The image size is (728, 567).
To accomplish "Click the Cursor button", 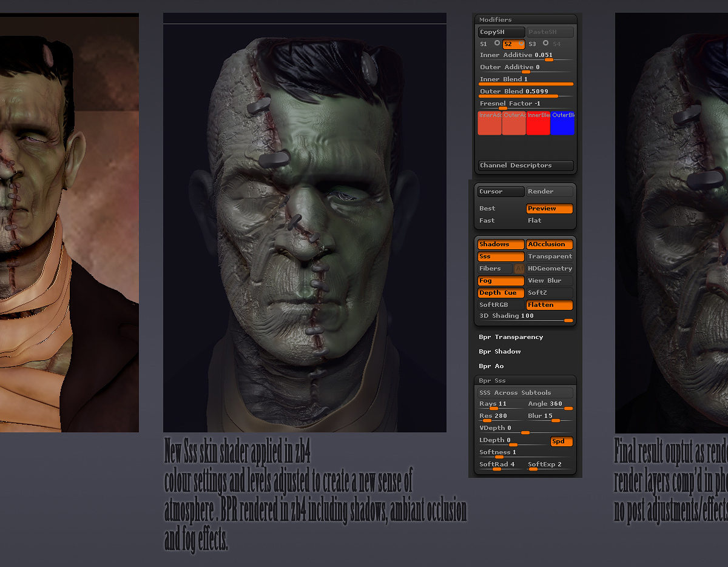I will coord(501,192).
